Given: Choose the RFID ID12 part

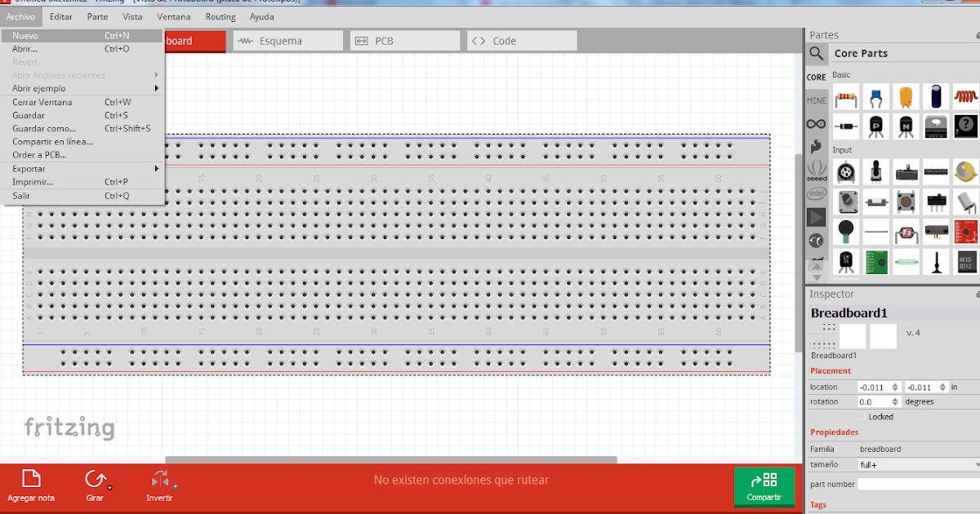Looking at the screenshot, I should click(x=966, y=262).
